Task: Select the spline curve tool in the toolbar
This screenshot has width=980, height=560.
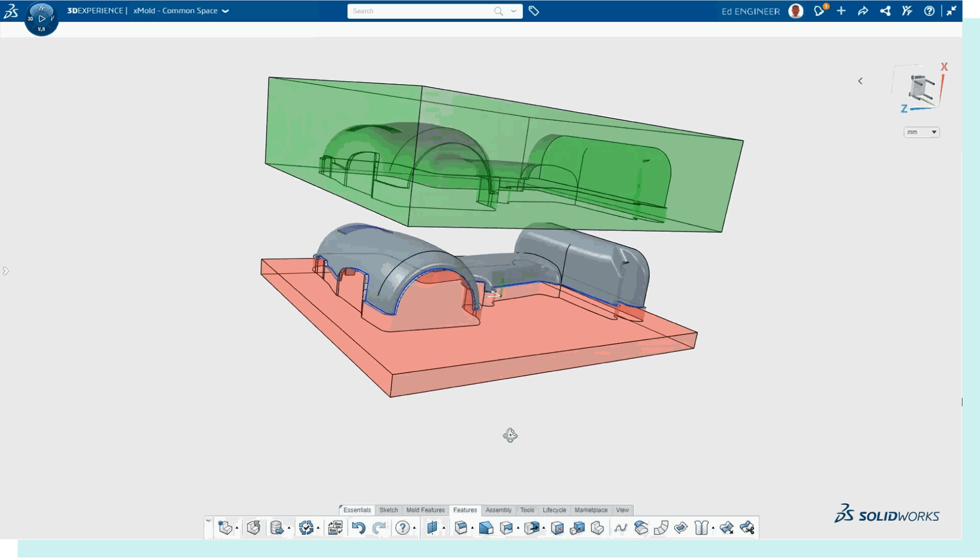Action: (x=621, y=528)
